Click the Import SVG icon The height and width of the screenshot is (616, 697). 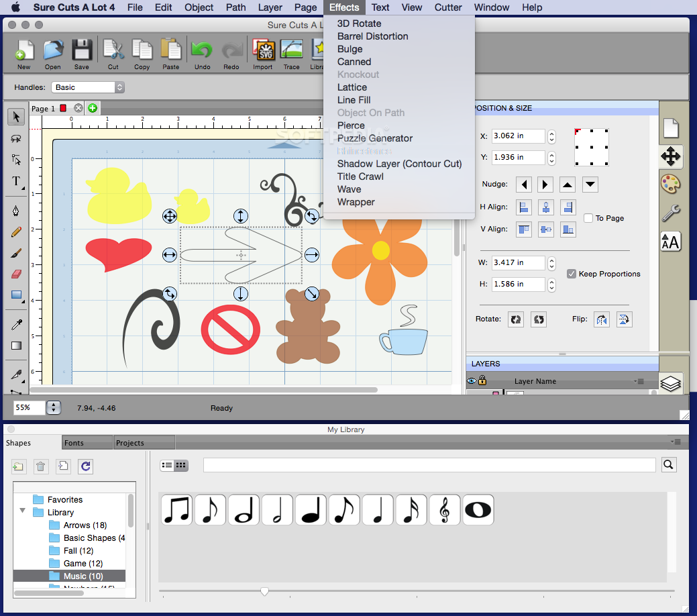click(x=263, y=54)
